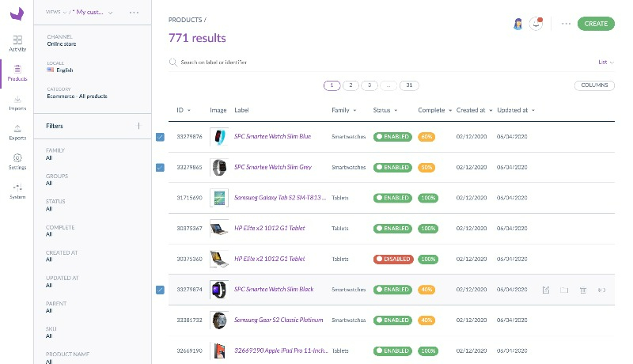
Task: Click the Products breadcrumb link
Action: [x=185, y=20]
